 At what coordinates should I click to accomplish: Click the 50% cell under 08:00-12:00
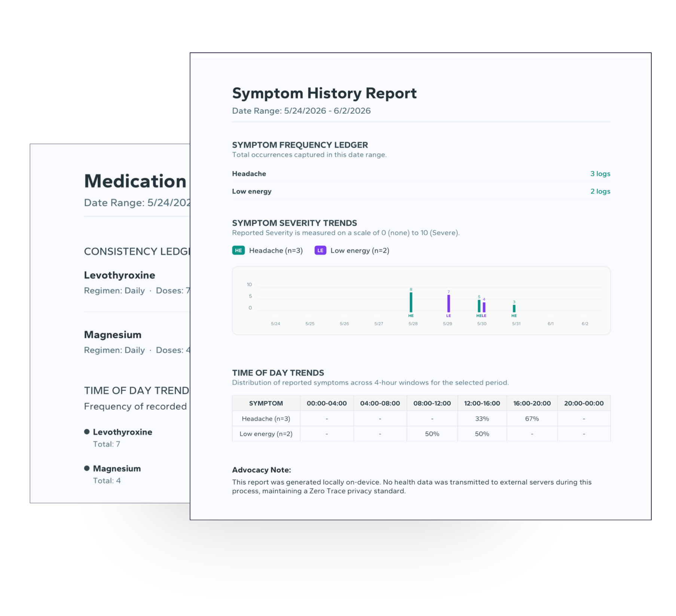point(432,434)
